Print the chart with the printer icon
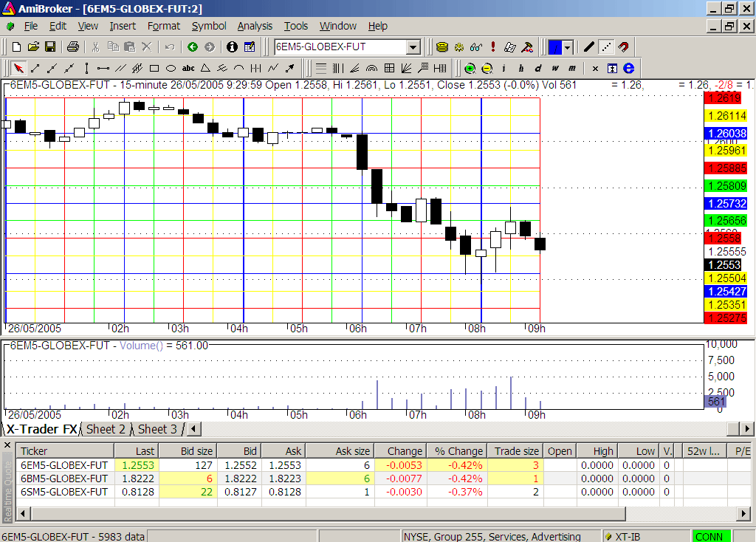 click(x=73, y=47)
